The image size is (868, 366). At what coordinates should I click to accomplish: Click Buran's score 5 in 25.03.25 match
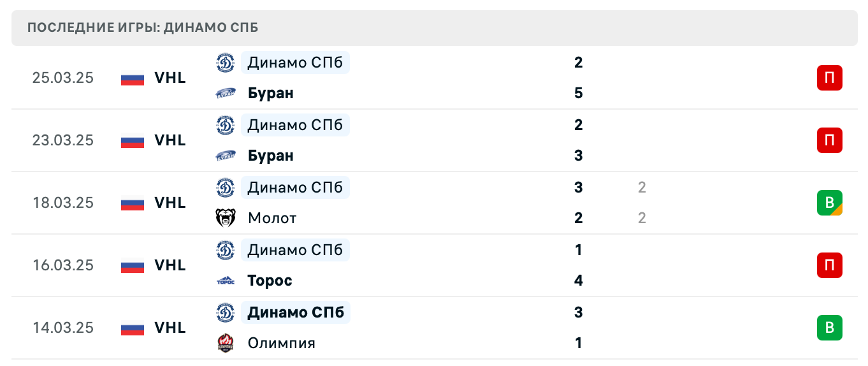[x=578, y=94]
